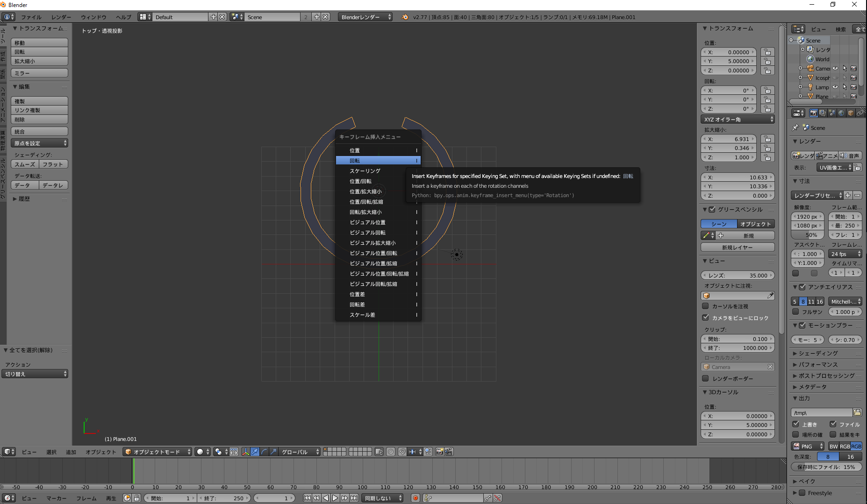
Task: Toggle the Grease Pencil checkbox
Action: 712,210
